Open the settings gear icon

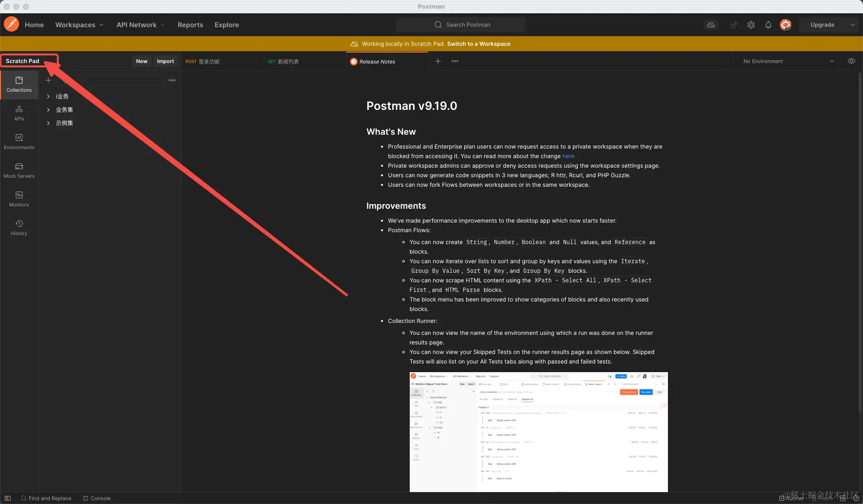[751, 25]
